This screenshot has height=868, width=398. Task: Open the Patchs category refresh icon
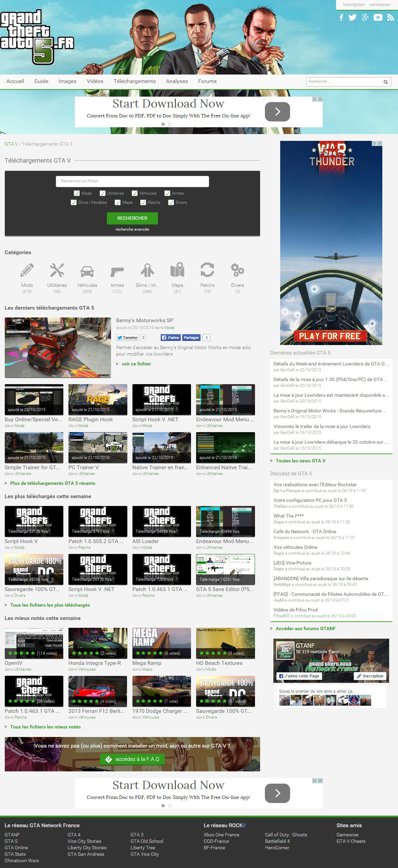(207, 270)
